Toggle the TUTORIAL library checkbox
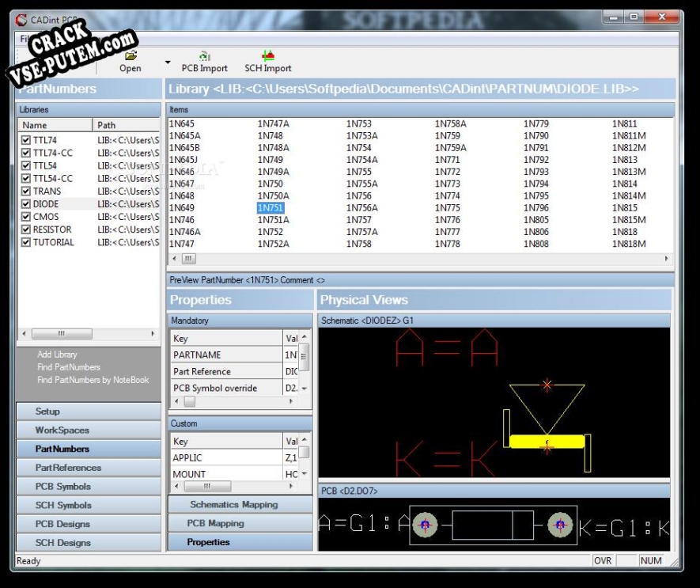 click(x=26, y=242)
